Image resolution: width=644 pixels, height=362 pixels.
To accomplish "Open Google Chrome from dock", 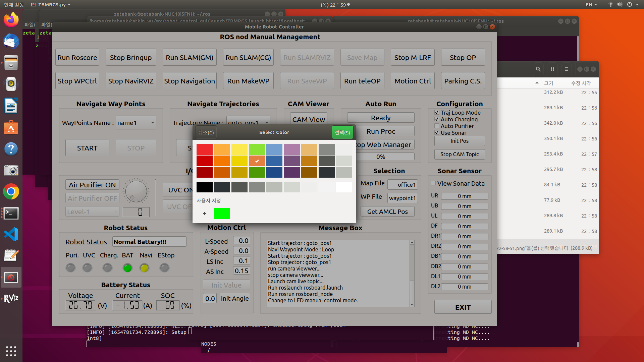I will 11,192.
